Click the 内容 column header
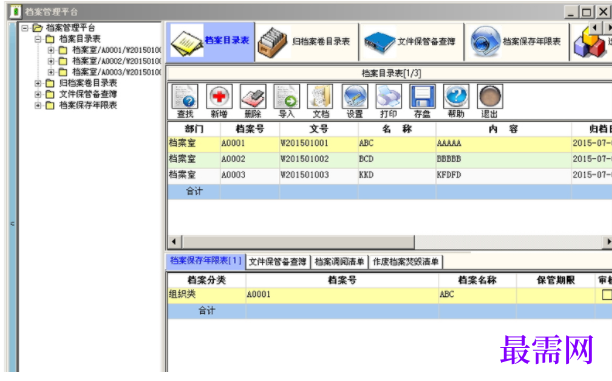612x381 pixels. coord(503,129)
